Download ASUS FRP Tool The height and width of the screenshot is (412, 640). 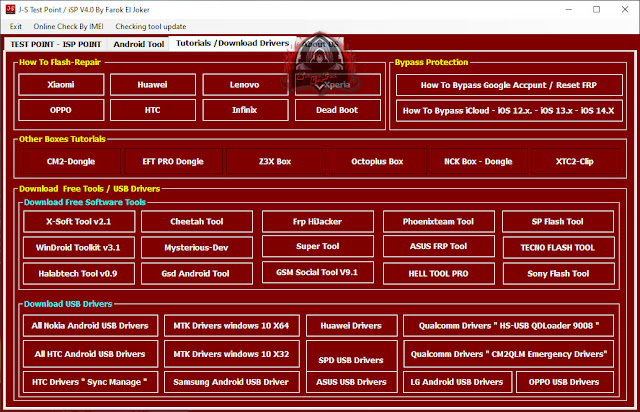439,246
